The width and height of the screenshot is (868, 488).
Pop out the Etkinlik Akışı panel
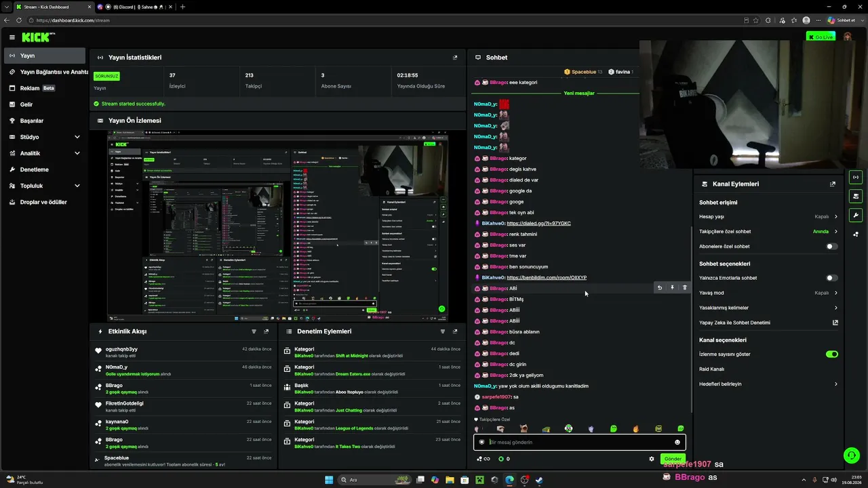[x=267, y=331]
